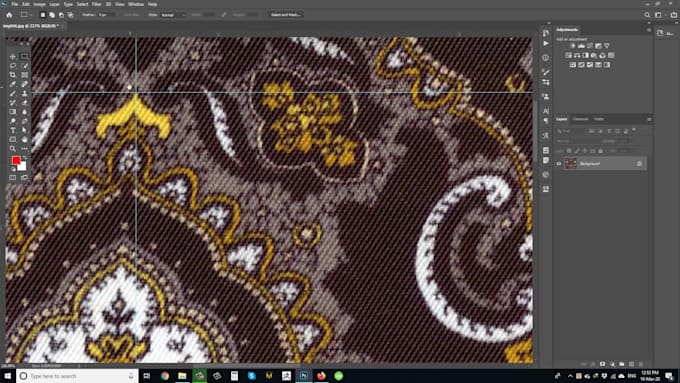The image size is (680, 383).
Task: Select the History Brush tool
Action: [x=13, y=102]
